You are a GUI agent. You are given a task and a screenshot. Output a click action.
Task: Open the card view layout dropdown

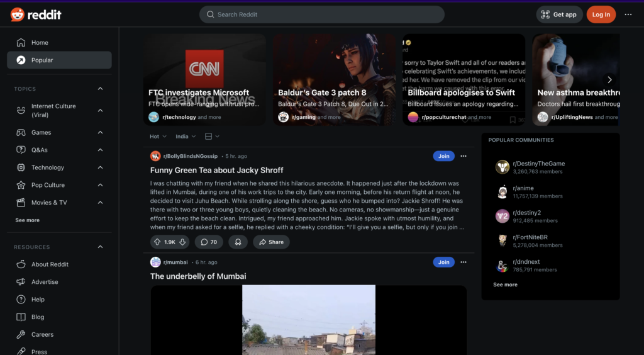(x=212, y=137)
